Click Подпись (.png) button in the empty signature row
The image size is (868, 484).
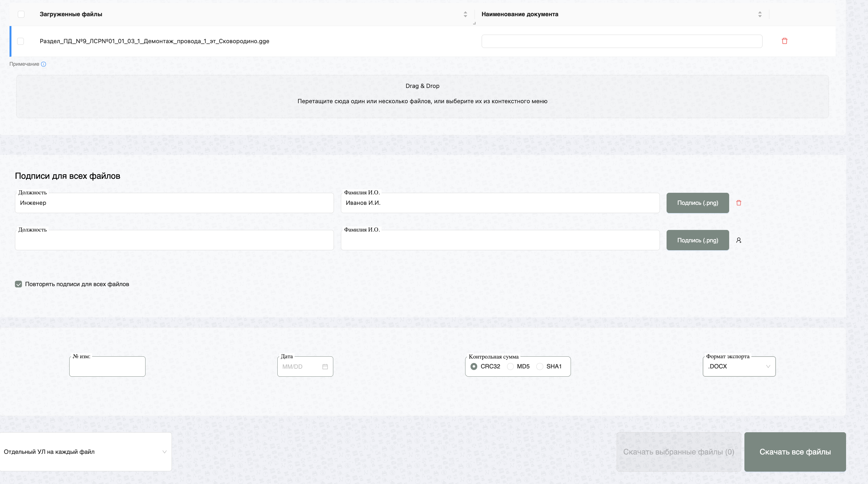[x=697, y=240]
